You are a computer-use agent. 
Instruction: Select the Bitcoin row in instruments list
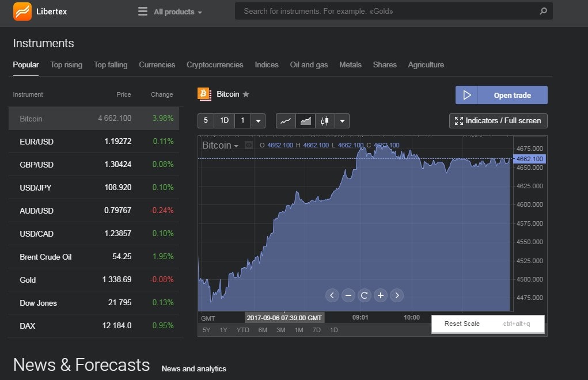(x=94, y=119)
